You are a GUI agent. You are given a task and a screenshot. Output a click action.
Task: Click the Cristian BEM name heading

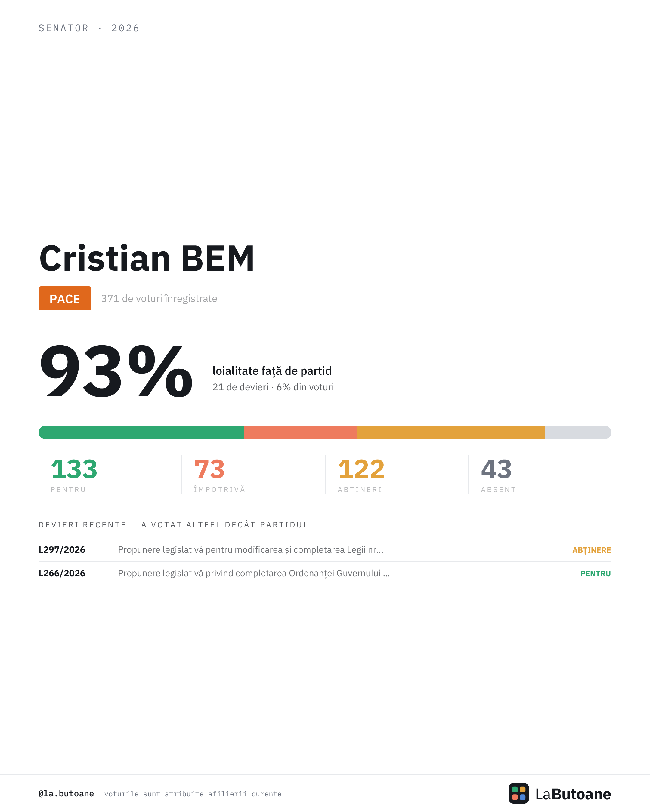[x=147, y=258]
